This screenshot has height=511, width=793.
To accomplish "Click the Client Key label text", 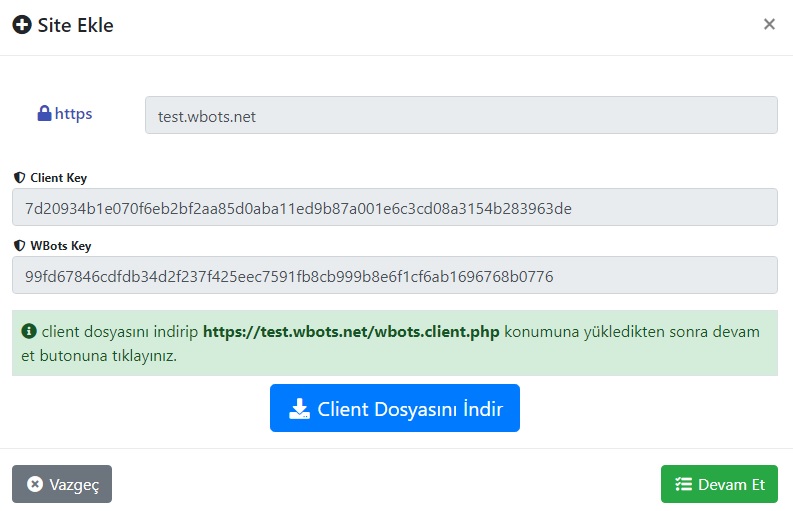I will click(x=58, y=178).
